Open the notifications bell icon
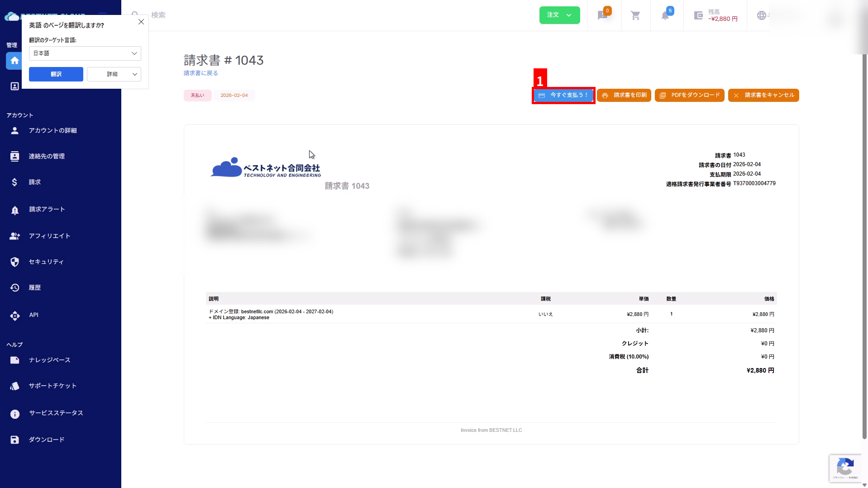The image size is (868, 488). 665,16
